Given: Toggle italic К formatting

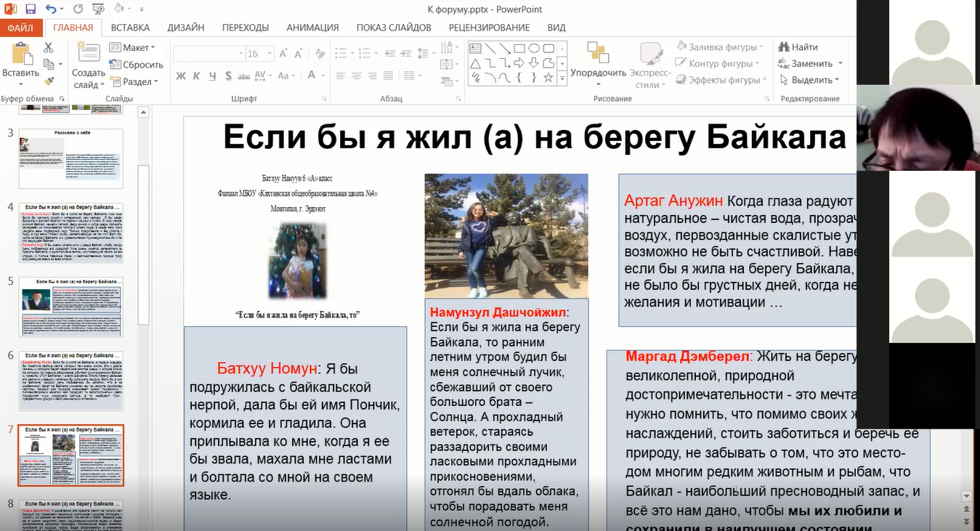Looking at the screenshot, I should pos(196,76).
